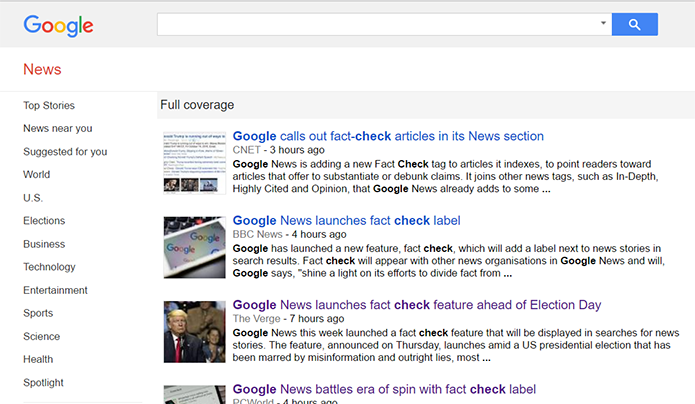
Task: Open The Verge Election Day headline
Action: 417,304
